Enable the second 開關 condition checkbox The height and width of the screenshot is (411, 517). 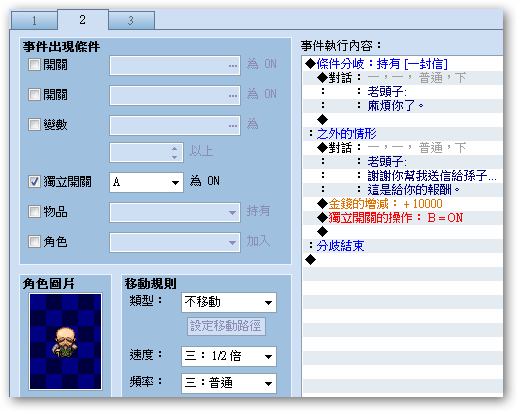(x=34, y=94)
